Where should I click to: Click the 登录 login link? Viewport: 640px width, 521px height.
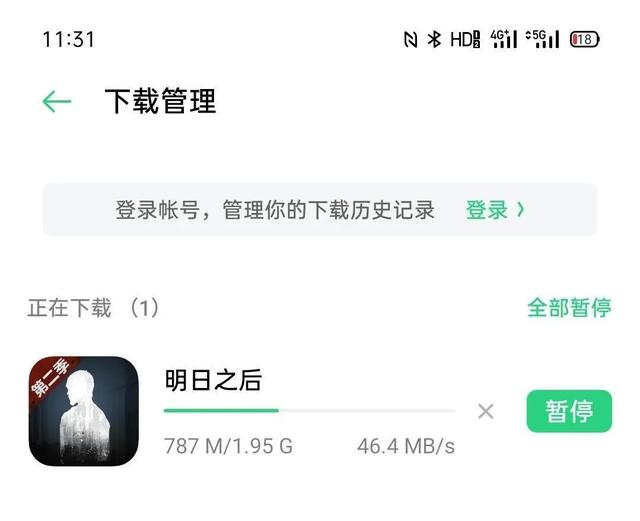487,210
